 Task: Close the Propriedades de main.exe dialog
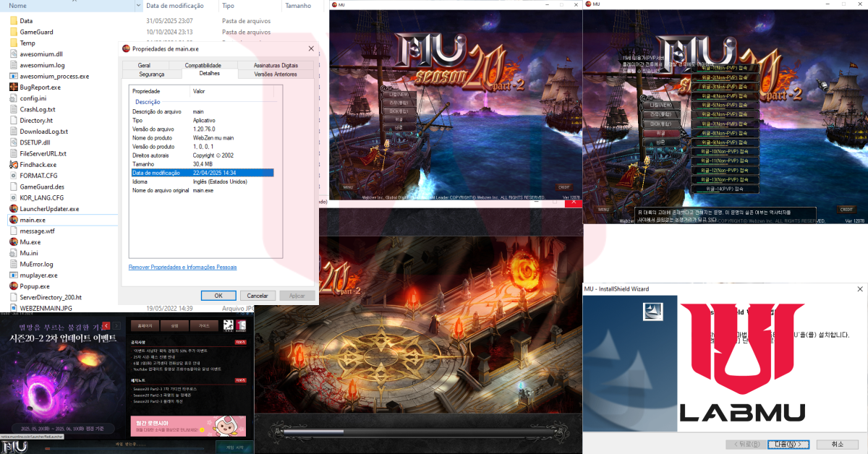coord(311,48)
